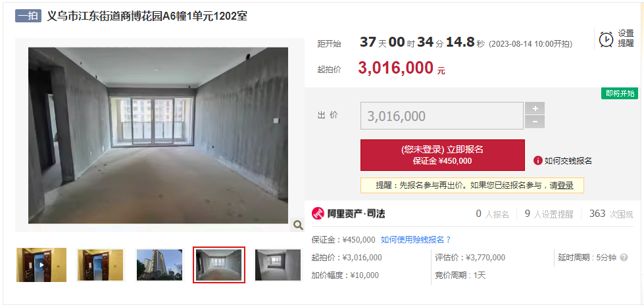
Task: Select the last room thumbnail on the right
Action: (x=278, y=265)
